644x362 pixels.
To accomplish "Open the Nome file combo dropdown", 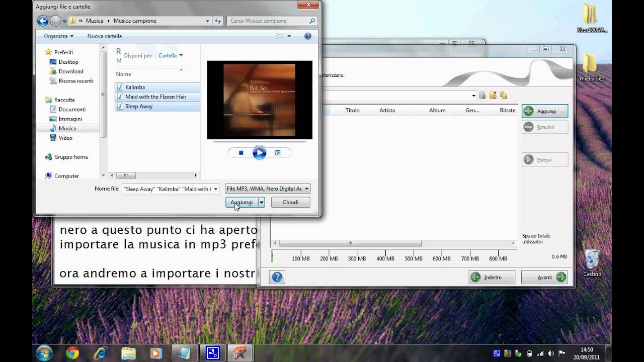I will click(216, 189).
